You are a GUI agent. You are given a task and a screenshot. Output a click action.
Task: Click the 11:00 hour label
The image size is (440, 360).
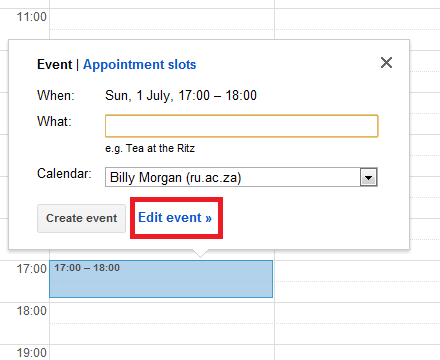pos(32,17)
